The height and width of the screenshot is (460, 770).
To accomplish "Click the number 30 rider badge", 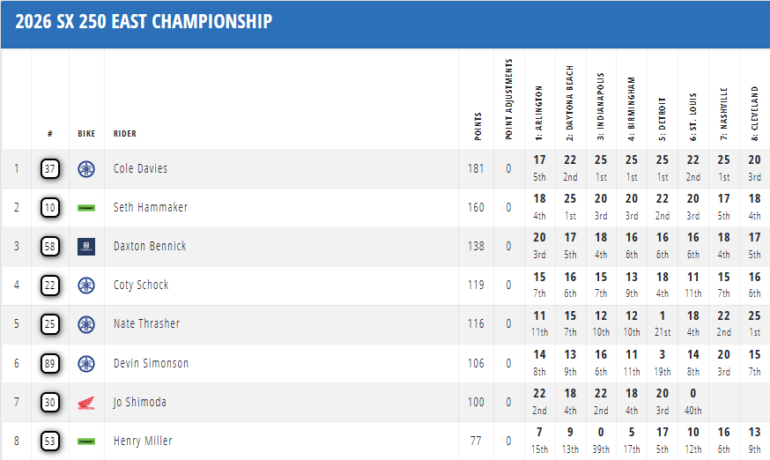I will [50, 402].
